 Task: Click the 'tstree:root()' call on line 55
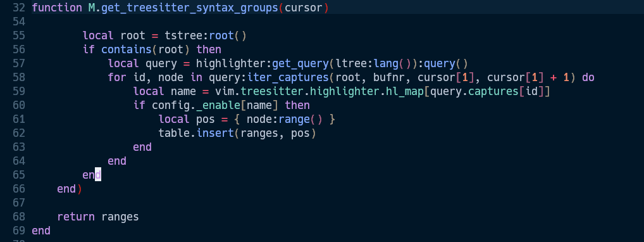pyautogui.click(x=206, y=36)
